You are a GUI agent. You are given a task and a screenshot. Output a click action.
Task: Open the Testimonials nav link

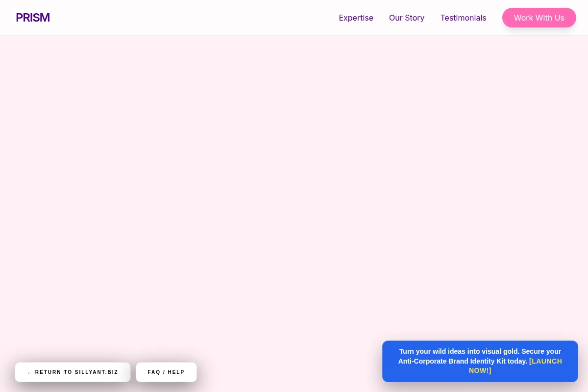click(463, 18)
